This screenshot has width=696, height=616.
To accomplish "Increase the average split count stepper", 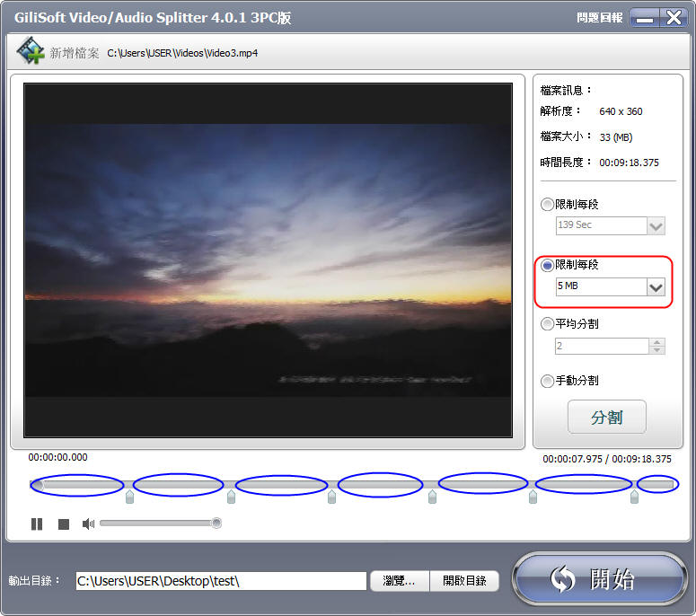I will (657, 342).
